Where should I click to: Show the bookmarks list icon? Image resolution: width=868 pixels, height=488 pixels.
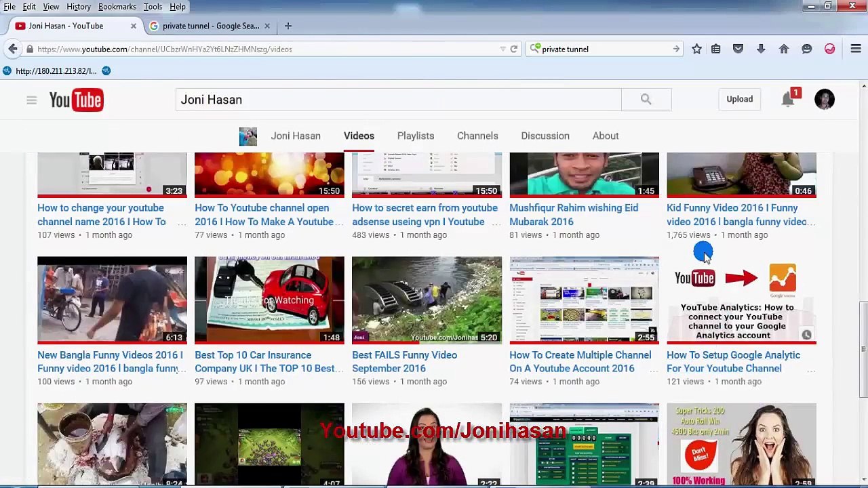715,49
